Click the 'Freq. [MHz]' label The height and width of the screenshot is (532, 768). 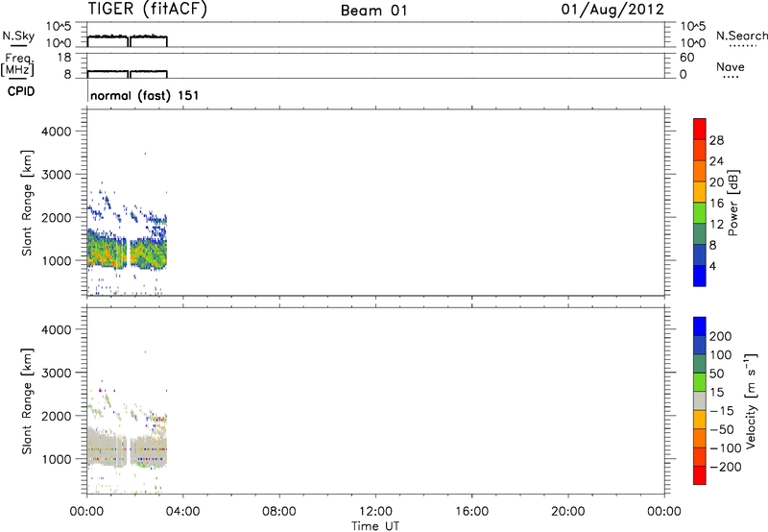click(17, 64)
